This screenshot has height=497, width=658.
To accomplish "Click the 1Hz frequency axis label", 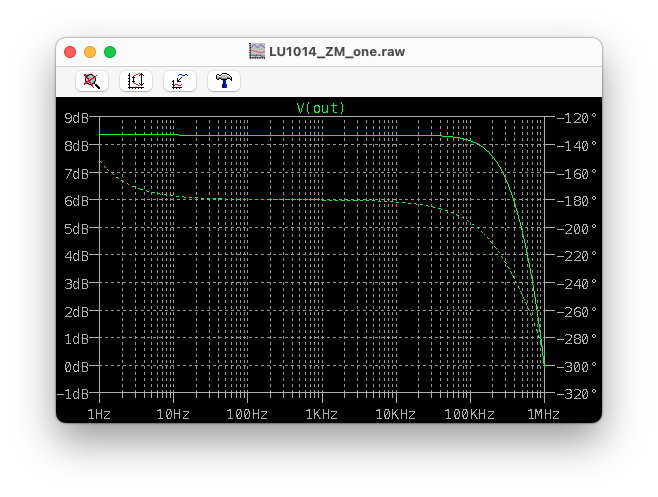I will (99, 415).
